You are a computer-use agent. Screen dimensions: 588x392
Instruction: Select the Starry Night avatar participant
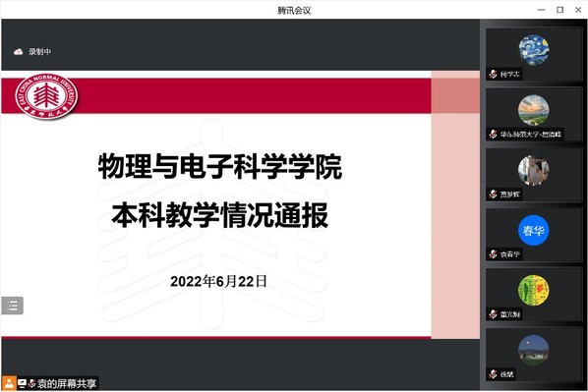[x=534, y=50]
